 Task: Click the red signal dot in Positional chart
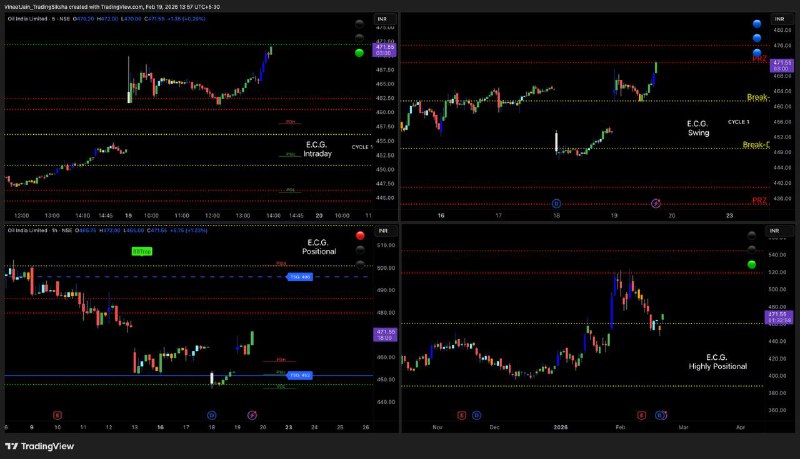tap(360, 236)
